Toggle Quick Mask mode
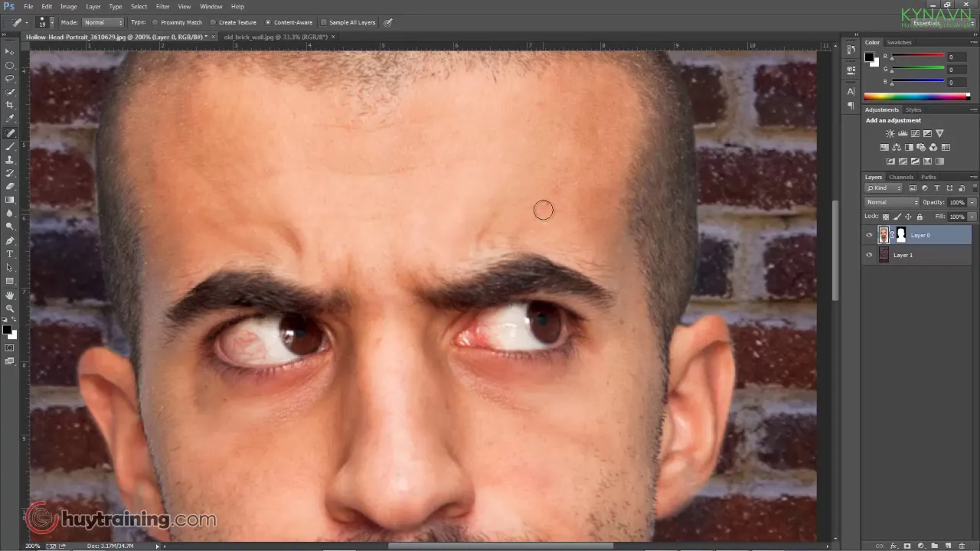Screen dimensions: 980x551 tap(10, 347)
